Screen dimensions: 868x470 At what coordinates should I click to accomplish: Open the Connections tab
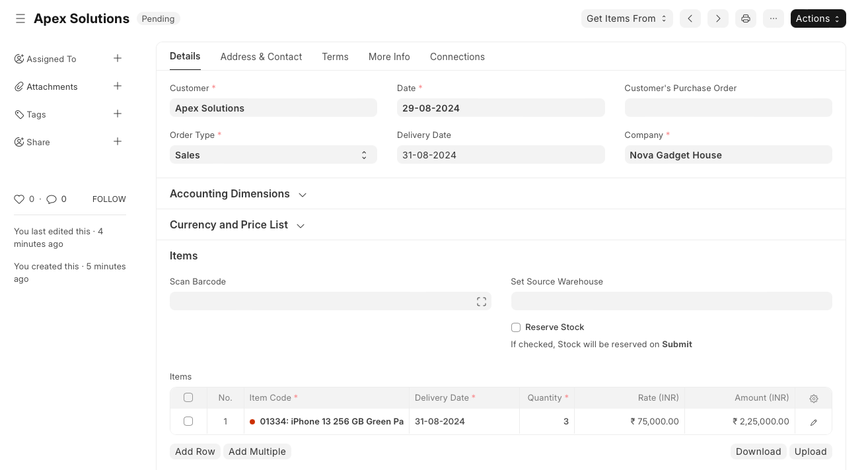pos(457,57)
